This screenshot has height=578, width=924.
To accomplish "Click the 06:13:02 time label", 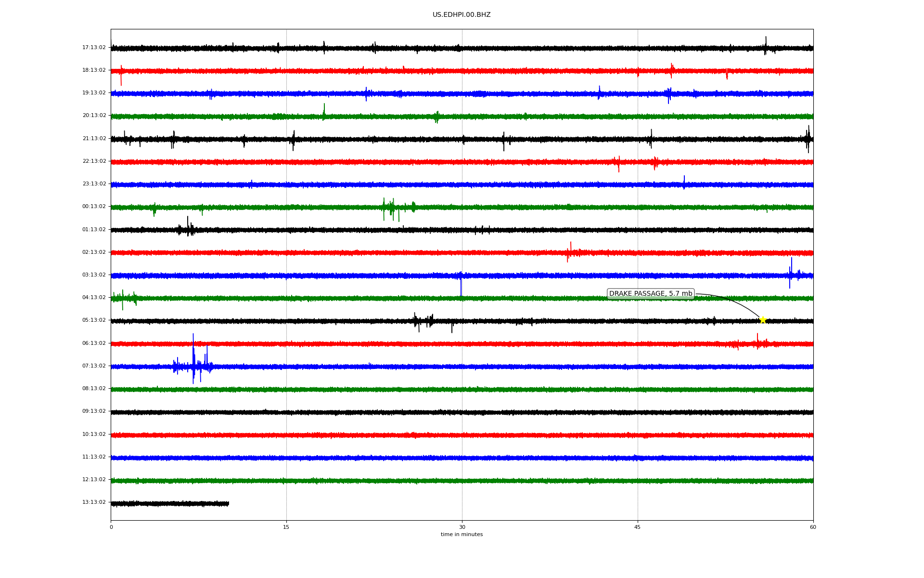I will pos(94,343).
